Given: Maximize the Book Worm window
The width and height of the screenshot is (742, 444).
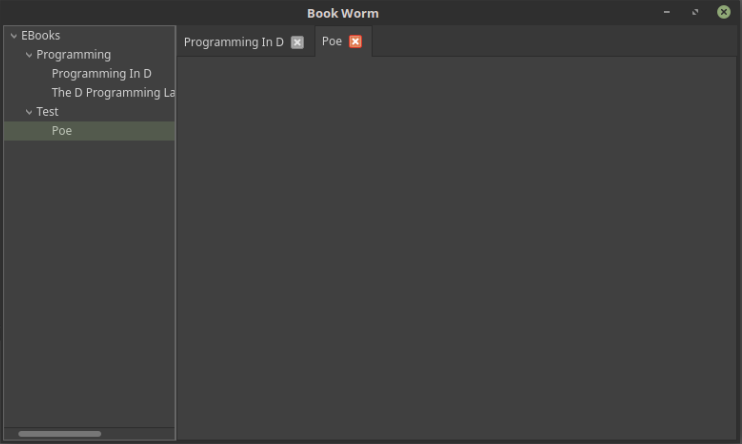Looking at the screenshot, I should [695, 13].
